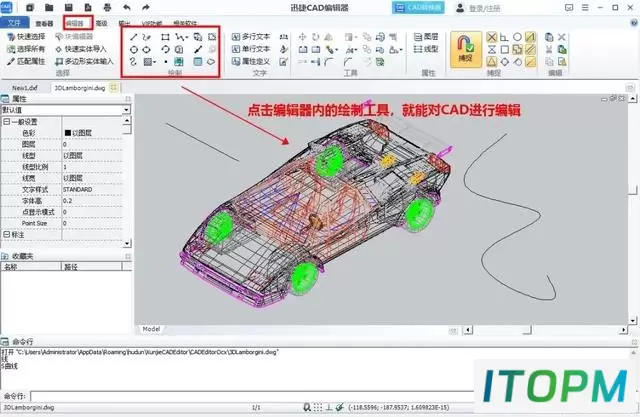Click the Redo arrow
The height and width of the screenshot is (417, 640).
coord(146,7)
